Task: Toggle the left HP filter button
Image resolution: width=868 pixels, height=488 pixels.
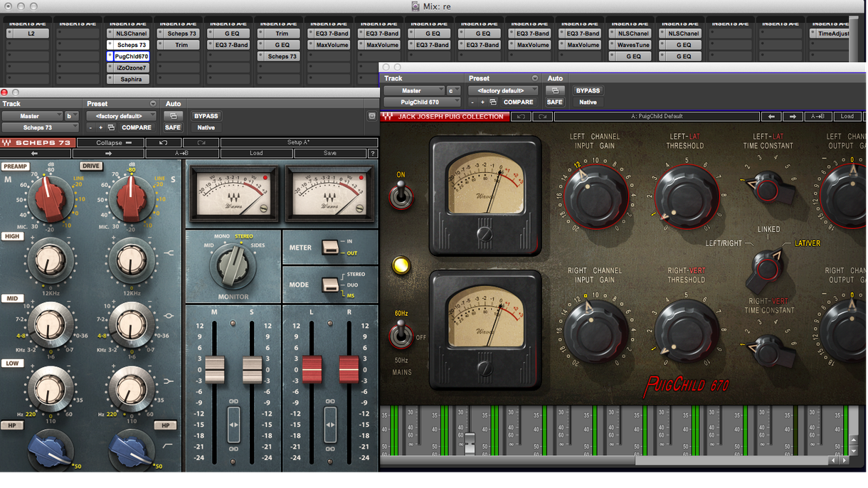Action: click(11, 425)
